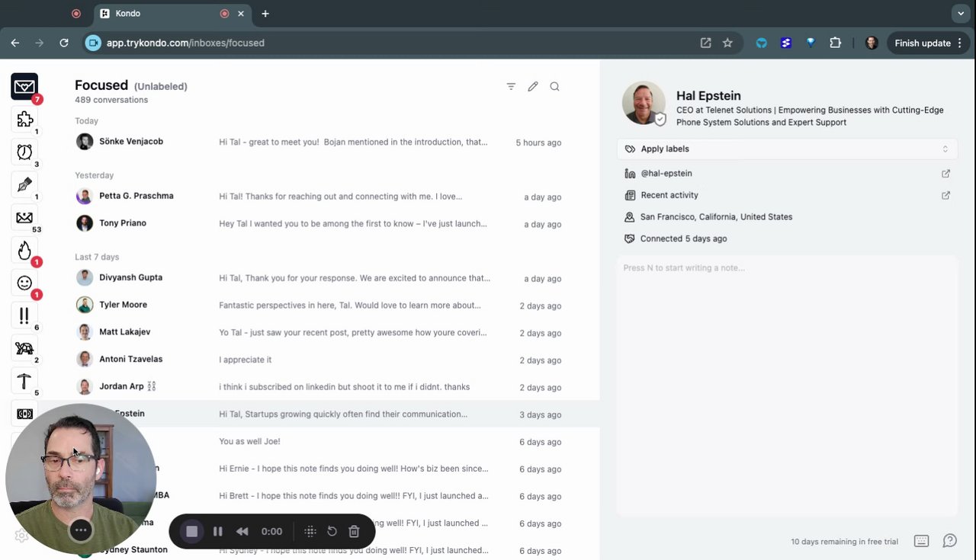Go back to the previous page

[15, 43]
